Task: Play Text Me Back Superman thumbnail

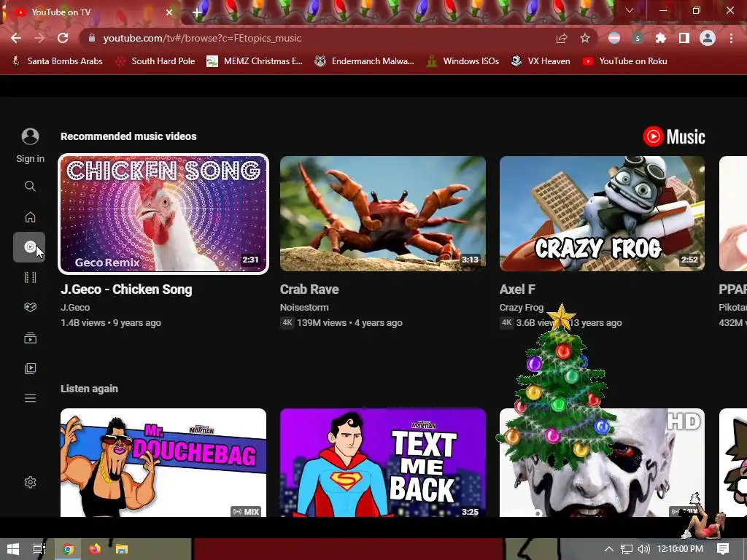Action: [383, 462]
